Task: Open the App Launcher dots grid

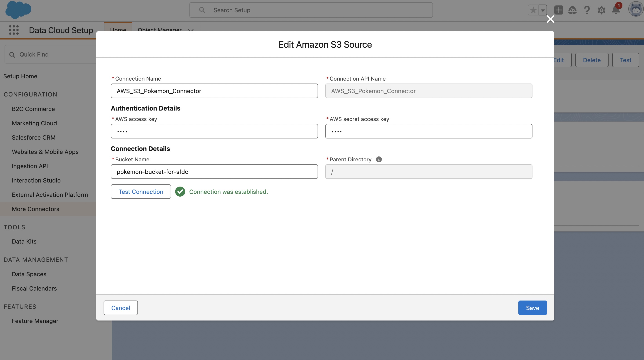Action: click(x=14, y=30)
